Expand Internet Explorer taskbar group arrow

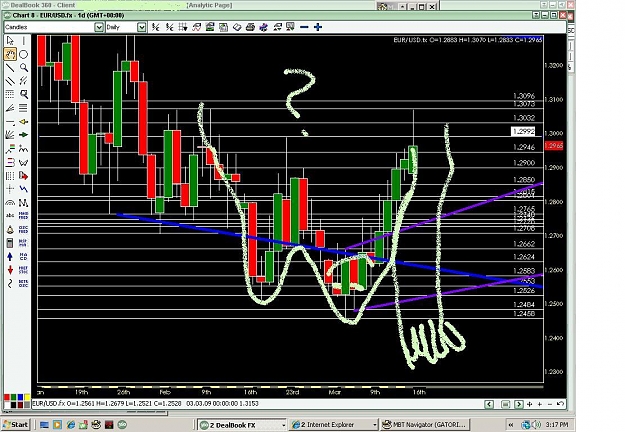374,425
